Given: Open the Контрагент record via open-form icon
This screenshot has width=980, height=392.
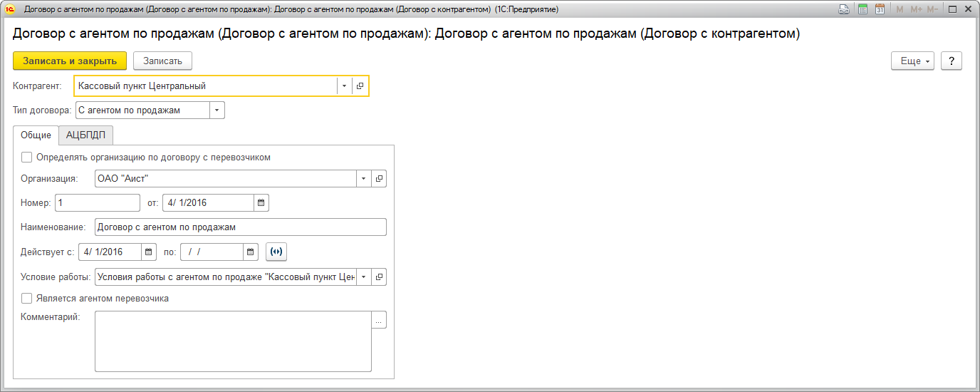Looking at the screenshot, I should (360, 86).
